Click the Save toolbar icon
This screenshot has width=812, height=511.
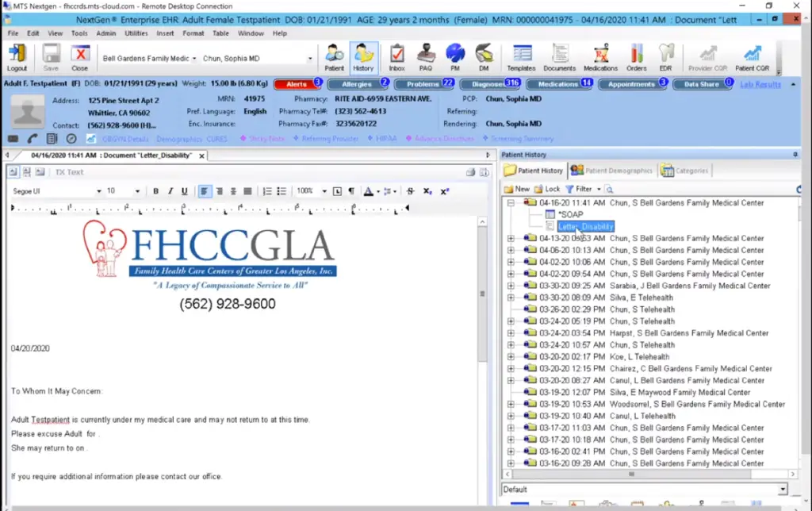click(51, 57)
